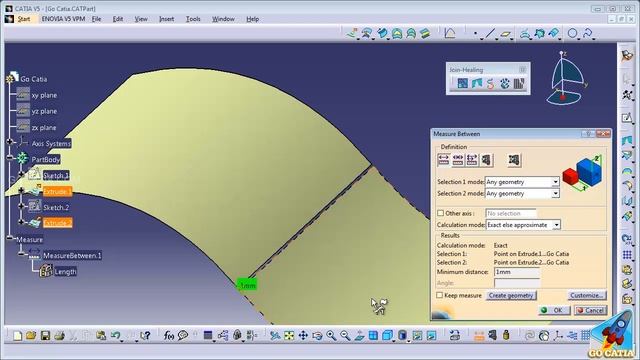Click the Create geometry button

pyautogui.click(x=511, y=295)
